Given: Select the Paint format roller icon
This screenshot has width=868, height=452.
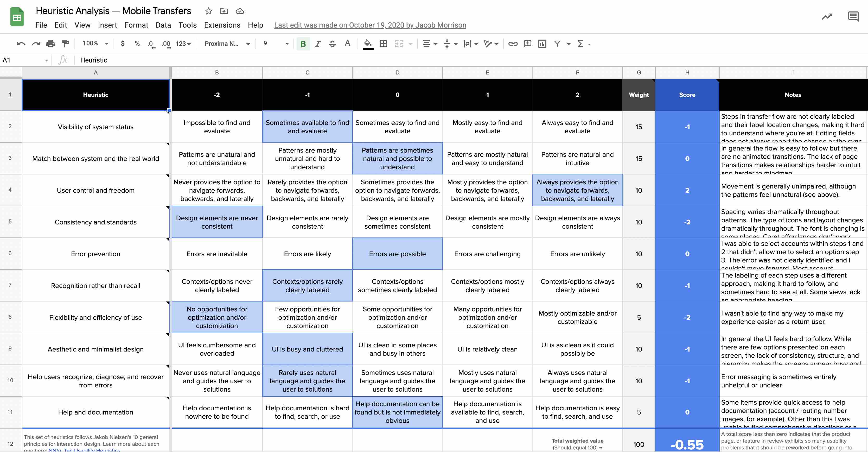Looking at the screenshot, I should click(x=65, y=44).
